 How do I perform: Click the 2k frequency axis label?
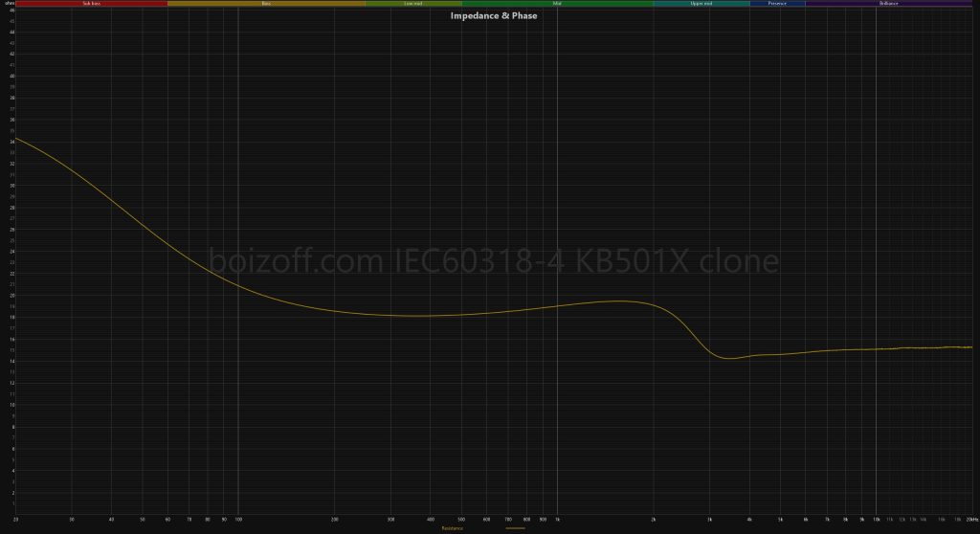click(653, 520)
